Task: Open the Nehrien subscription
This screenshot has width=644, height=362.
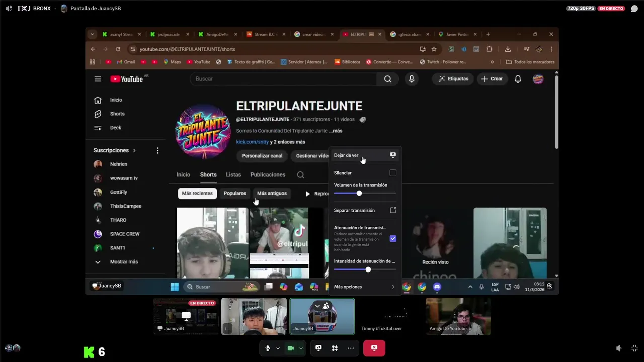Action: click(x=119, y=164)
